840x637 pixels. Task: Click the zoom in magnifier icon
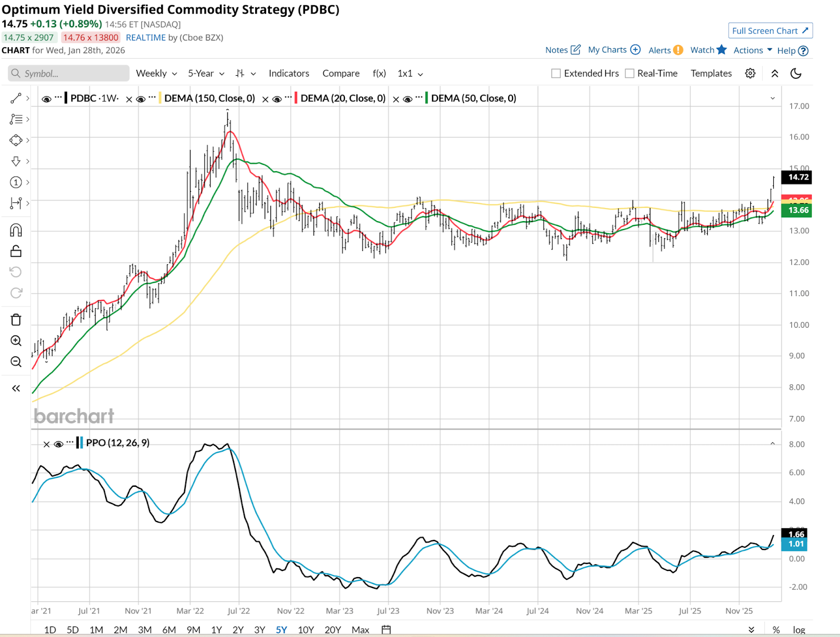(16, 341)
